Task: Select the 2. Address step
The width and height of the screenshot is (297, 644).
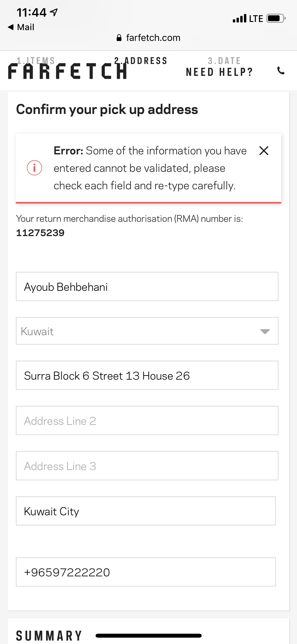Action: point(141,61)
